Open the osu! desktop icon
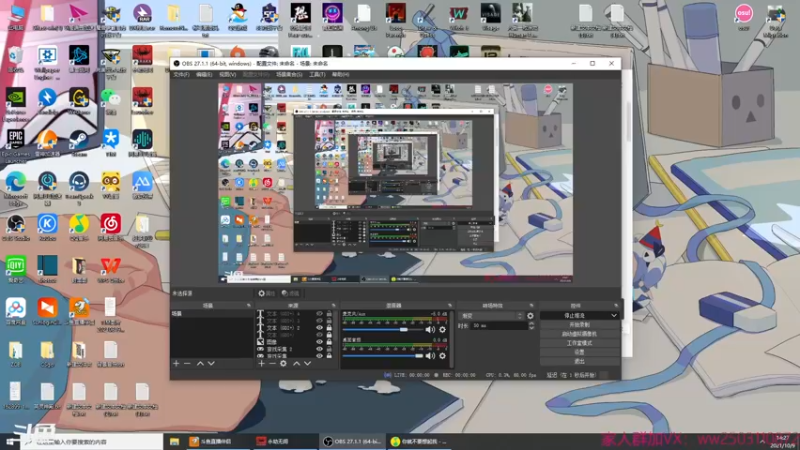The image size is (800, 450). coord(743,17)
